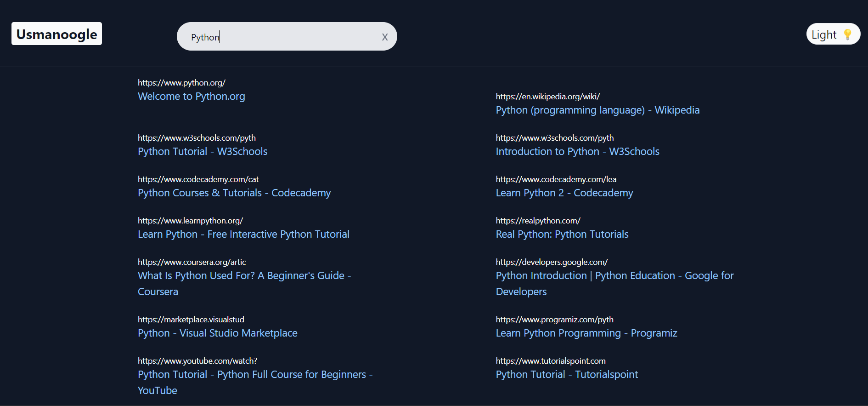Open Learn Python 2 - Codecademy link

click(564, 193)
